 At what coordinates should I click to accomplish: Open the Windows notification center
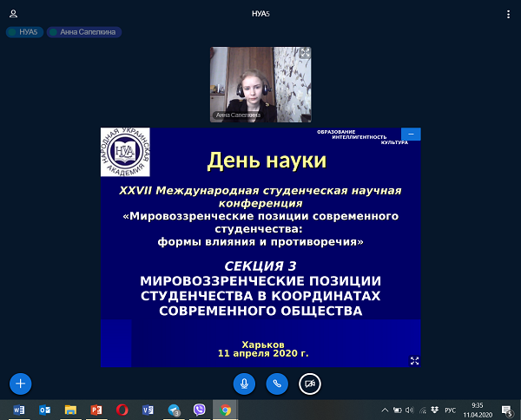pyautogui.click(x=508, y=410)
